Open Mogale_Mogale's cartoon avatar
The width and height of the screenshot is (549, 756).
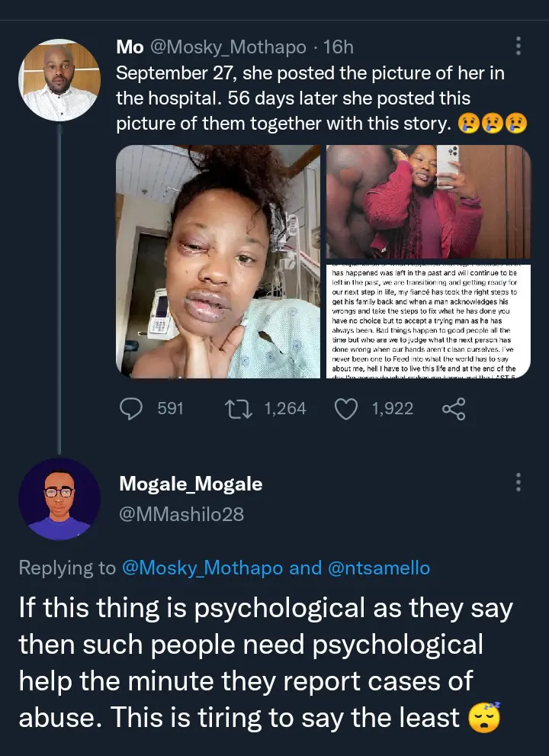tap(59, 499)
